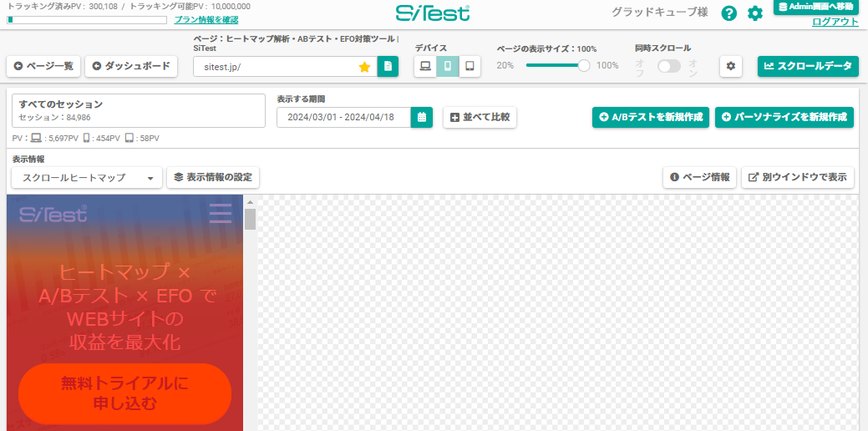Open the ダッシュボード button

click(x=130, y=66)
